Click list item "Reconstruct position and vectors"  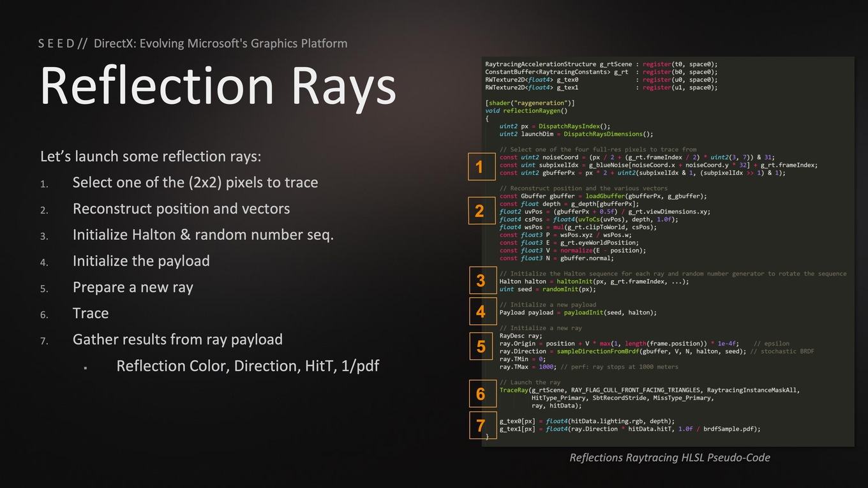point(181,209)
